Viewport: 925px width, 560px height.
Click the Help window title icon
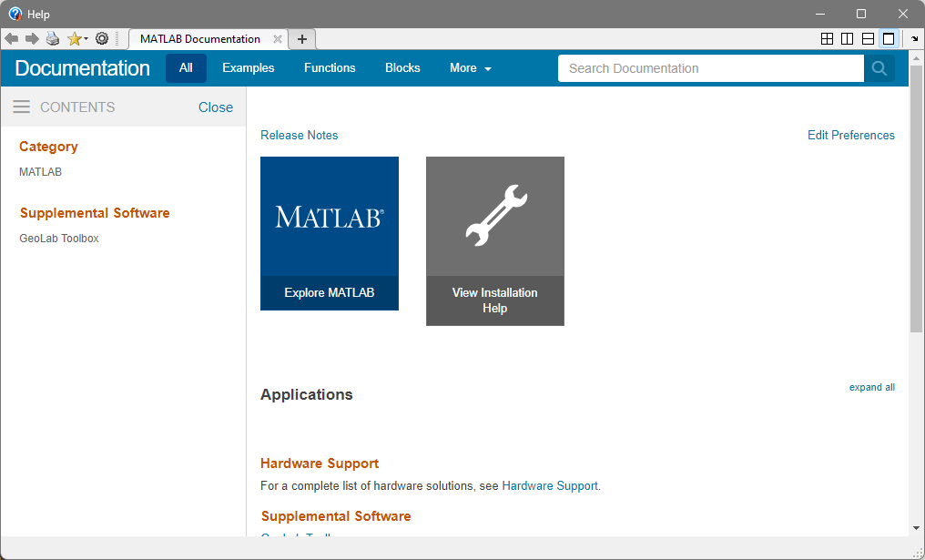pyautogui.click(x=15, y=14)
